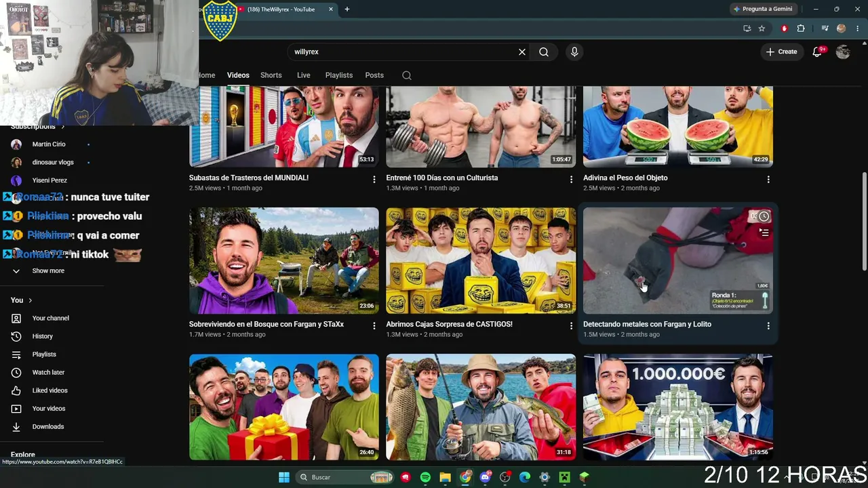Open Spotify from the taskbar
Viewport: 868px width, 488px height.
425,477
